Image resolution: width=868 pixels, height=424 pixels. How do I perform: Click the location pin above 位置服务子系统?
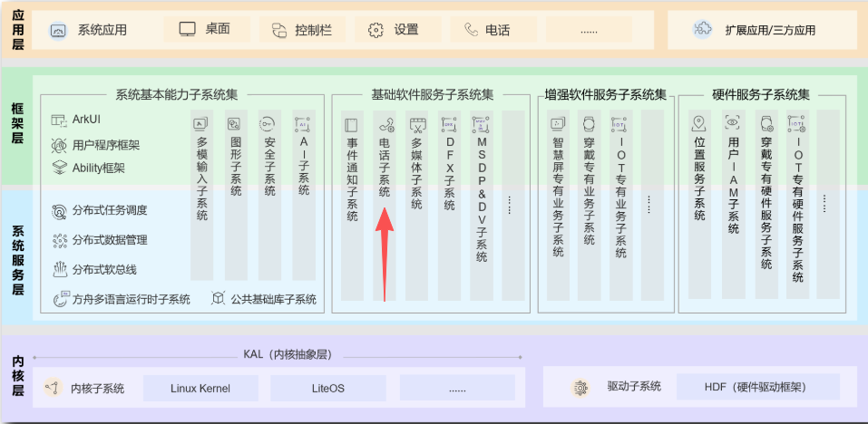(699, 122)
